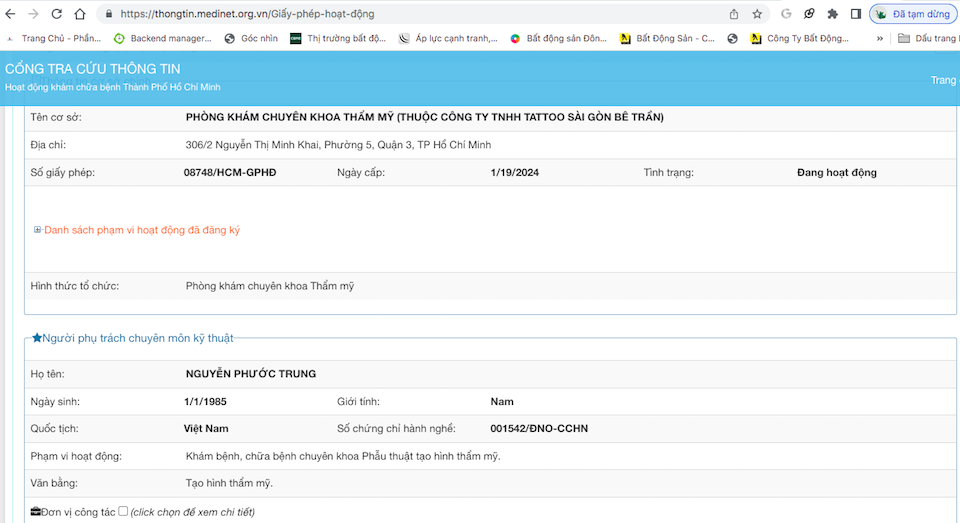Select nationality value Việt Nam
This screenshot has width=960, height=523.
pyautogui.click(x=206, y=429)
